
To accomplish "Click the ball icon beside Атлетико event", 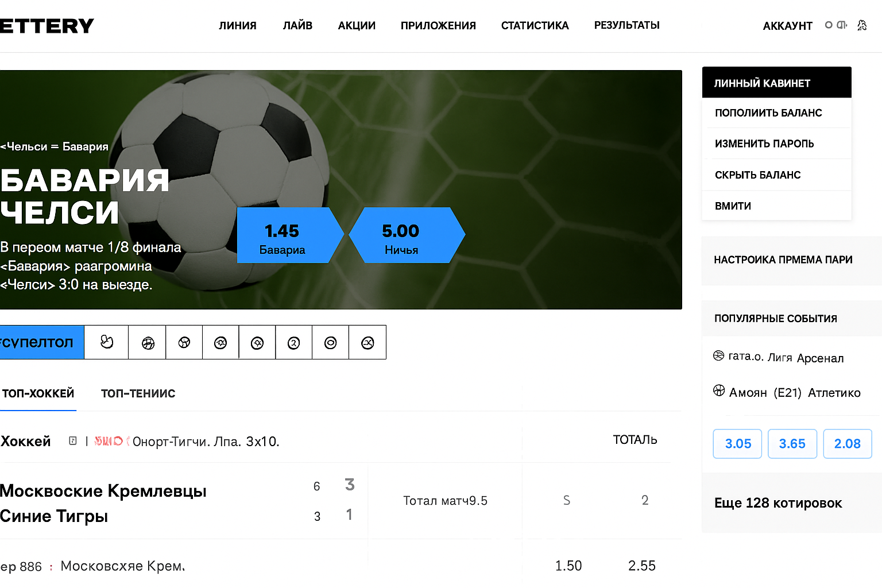I will [719, 390].
